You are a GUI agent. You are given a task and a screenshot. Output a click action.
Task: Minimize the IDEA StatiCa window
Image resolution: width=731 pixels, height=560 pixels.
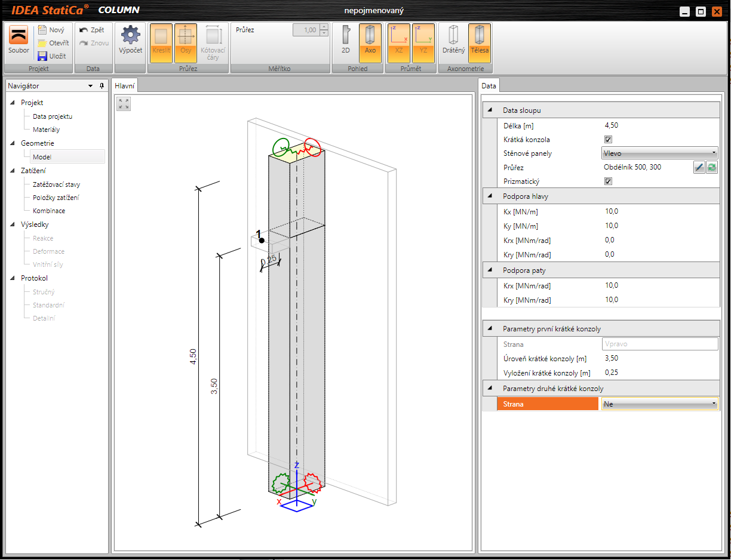(684, 11)
